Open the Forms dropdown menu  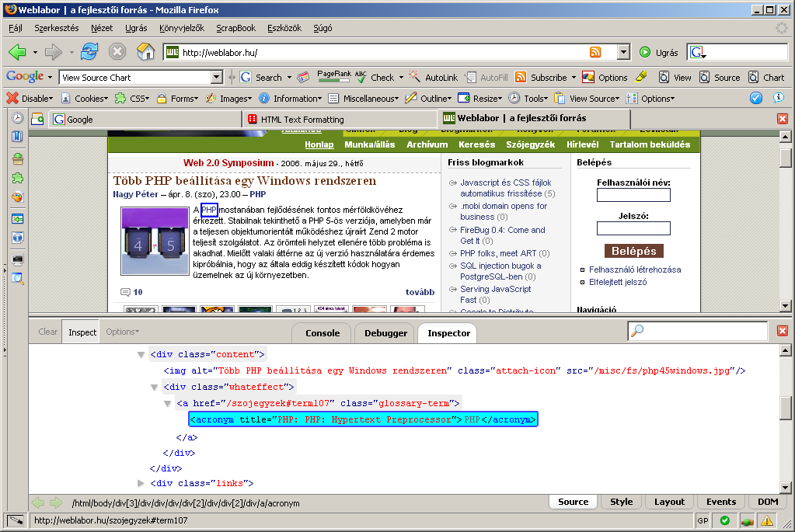(177, 99)
